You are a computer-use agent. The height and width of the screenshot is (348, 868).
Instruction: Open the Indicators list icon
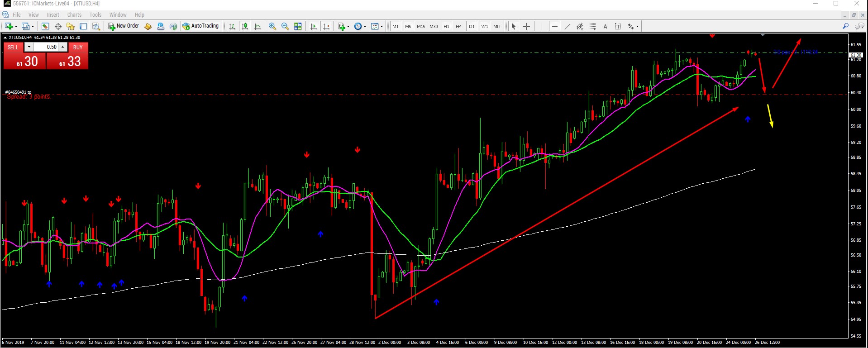(x=342, y=26)
